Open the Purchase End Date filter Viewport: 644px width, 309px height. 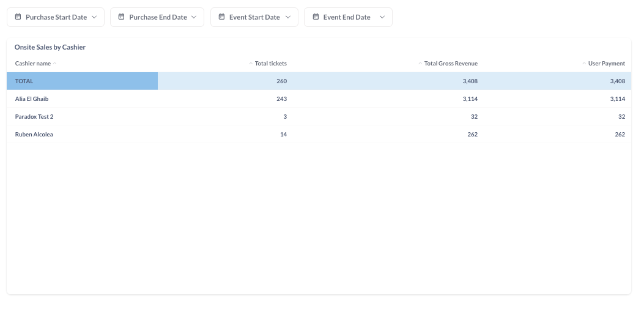157,17
